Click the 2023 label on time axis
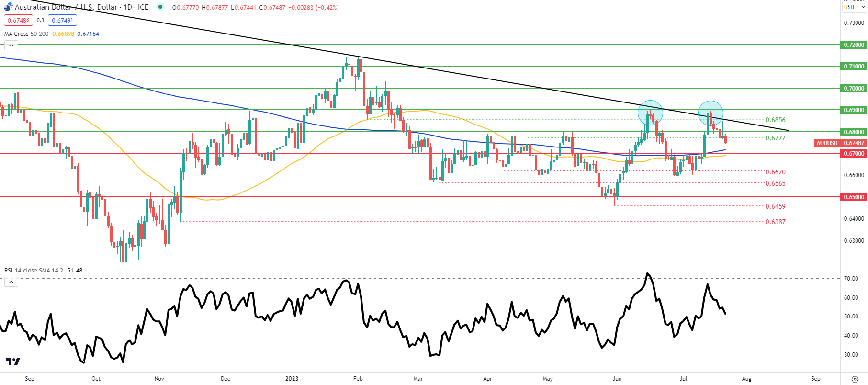This screenshot has height=385, width=868. pos(292,379)
